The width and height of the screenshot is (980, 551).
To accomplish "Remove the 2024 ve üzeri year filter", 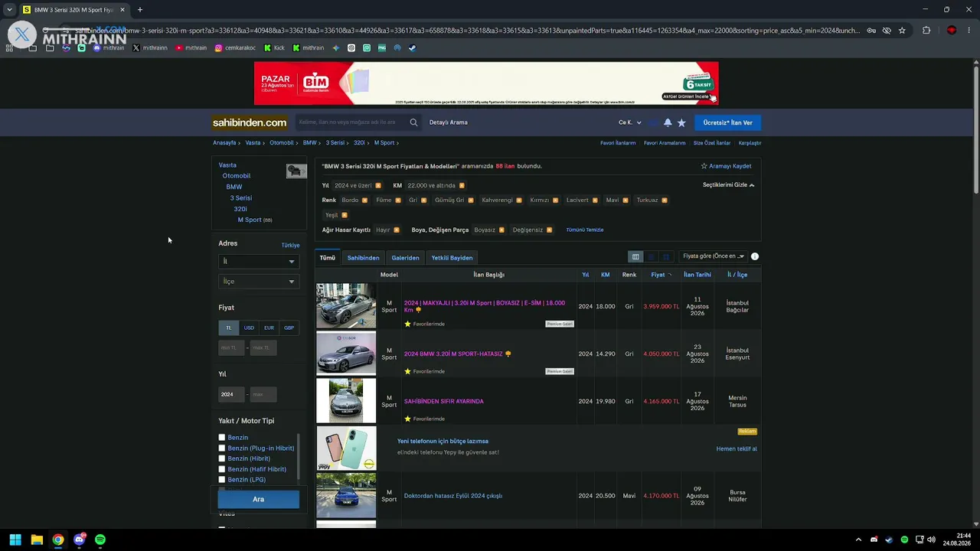I will (378, 186).
